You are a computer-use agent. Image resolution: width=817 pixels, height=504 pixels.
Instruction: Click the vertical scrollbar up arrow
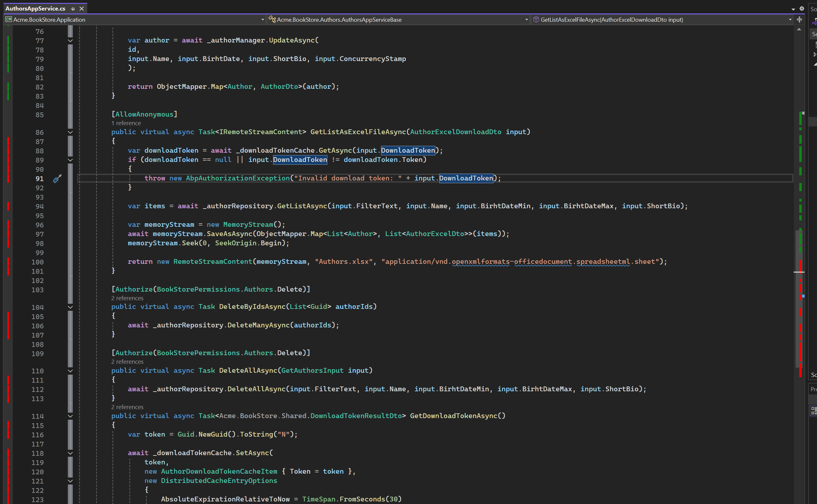799,30
